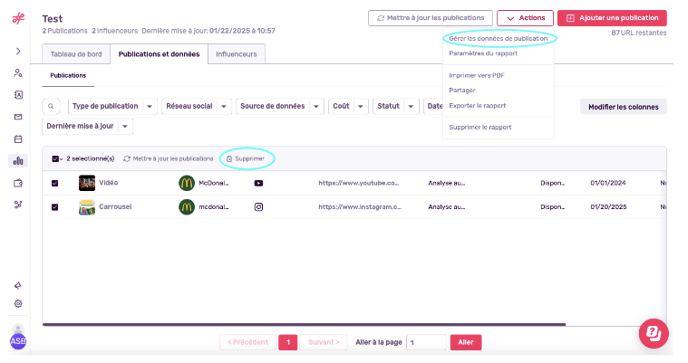Select Exporter le rapport menu item
The width and height of the screenshot is (688, 363).
[477, 106]
